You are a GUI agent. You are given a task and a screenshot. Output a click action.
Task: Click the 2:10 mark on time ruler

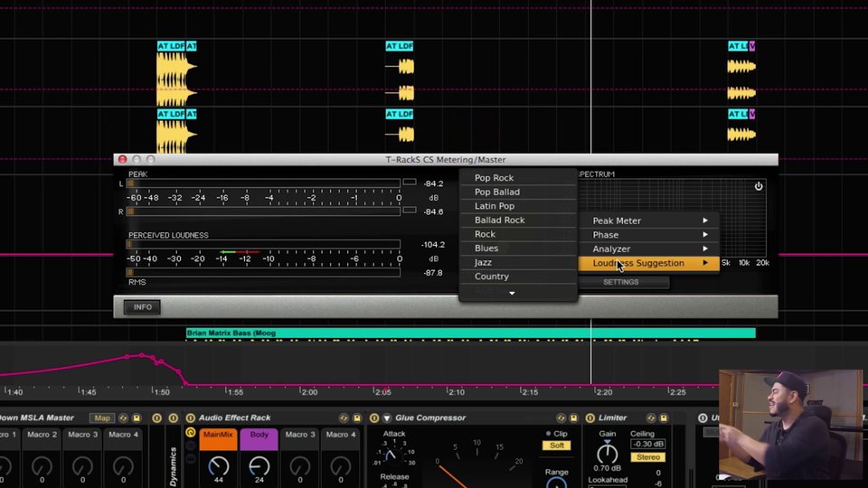[x=455, y=391]
